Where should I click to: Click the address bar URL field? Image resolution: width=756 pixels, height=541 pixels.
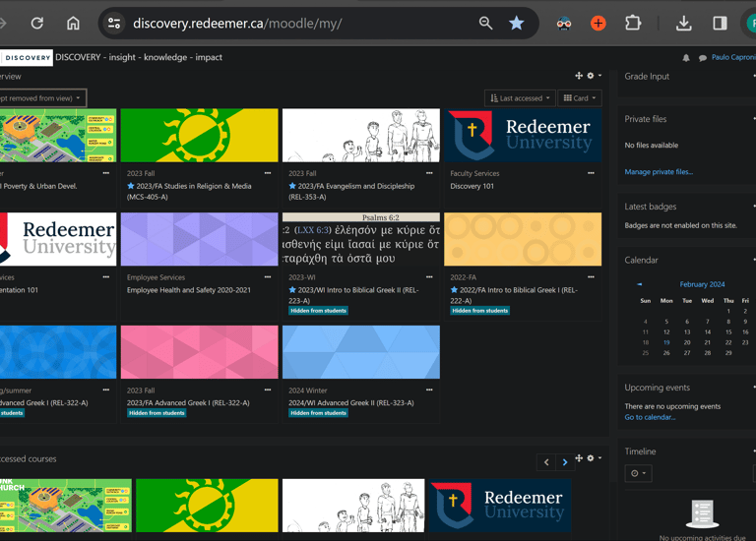click(x=299, y=24)
